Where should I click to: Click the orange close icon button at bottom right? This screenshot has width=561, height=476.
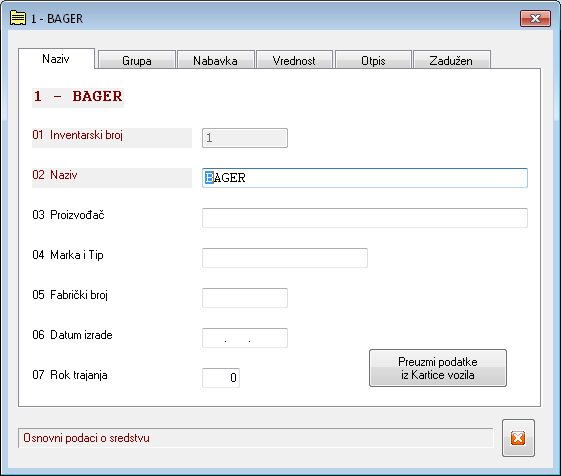518,438
